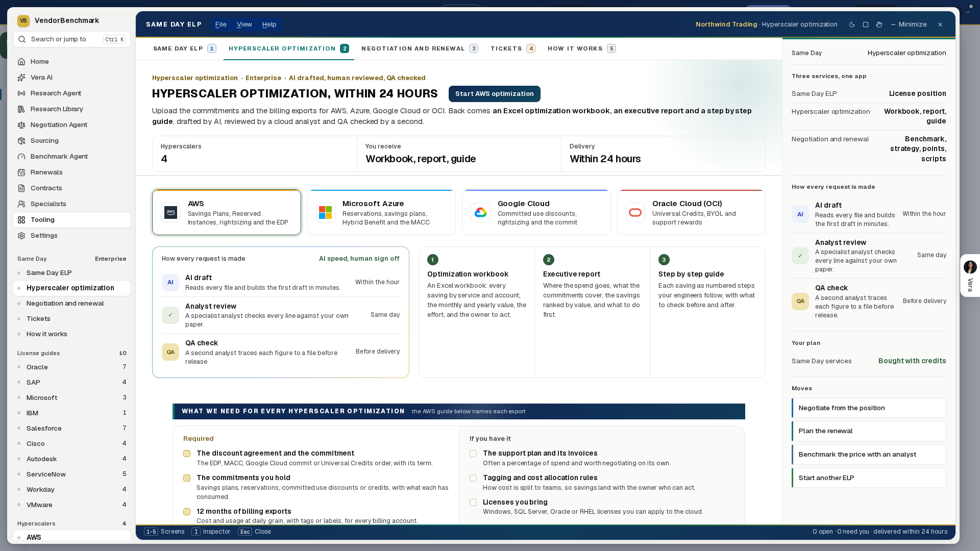980x551 pixels.
Task: Click the hand icon in the title bar
Action: [x=879, y=24]
